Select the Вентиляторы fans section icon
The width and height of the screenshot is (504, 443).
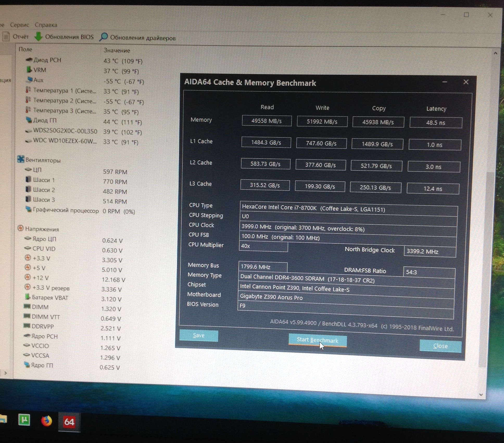pos(21,159)
